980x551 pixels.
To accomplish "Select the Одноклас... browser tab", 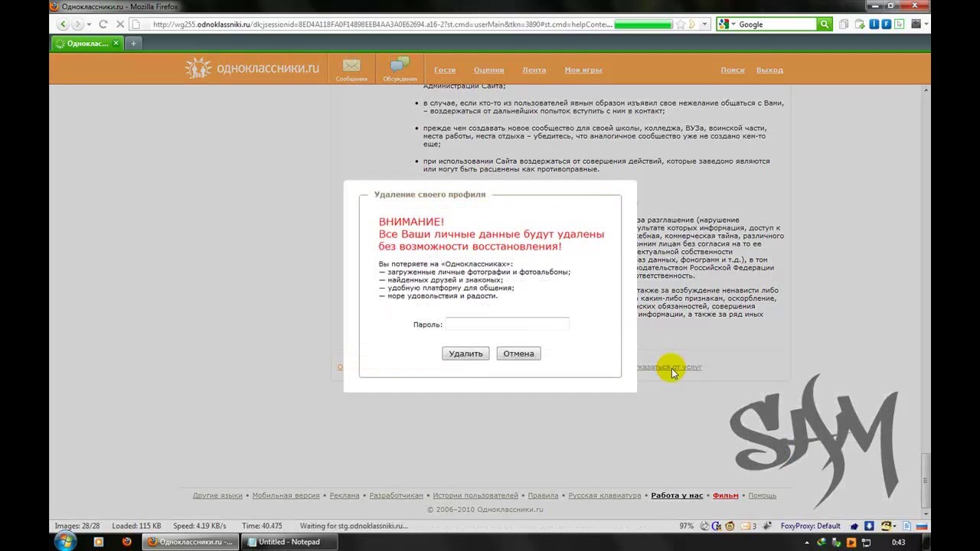I will click(84, 44).
